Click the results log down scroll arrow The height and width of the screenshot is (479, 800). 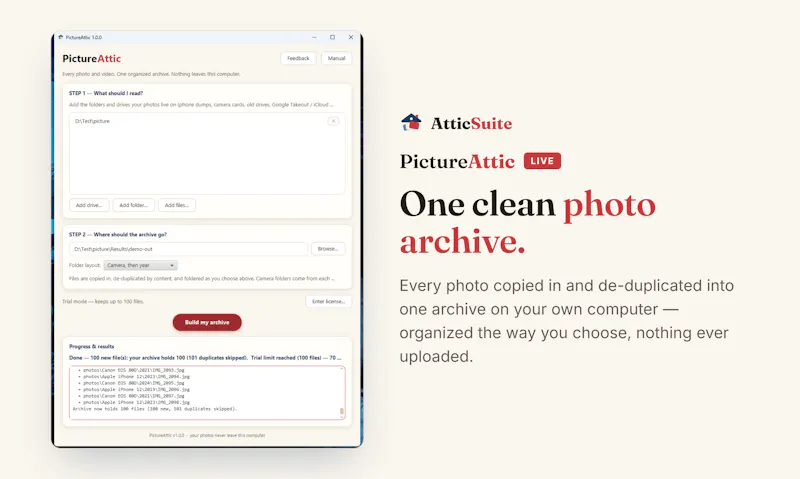tap(342, 417)
